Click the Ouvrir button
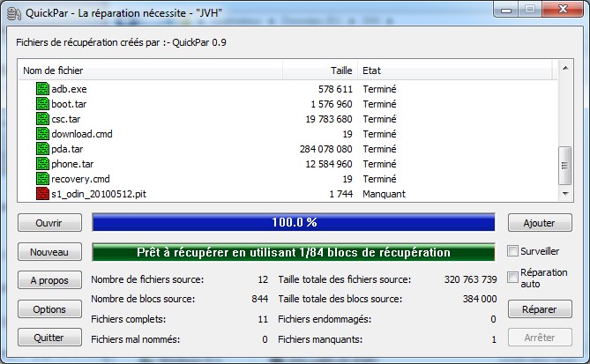Viewport: 590px width, 364px height. point(49,223)
